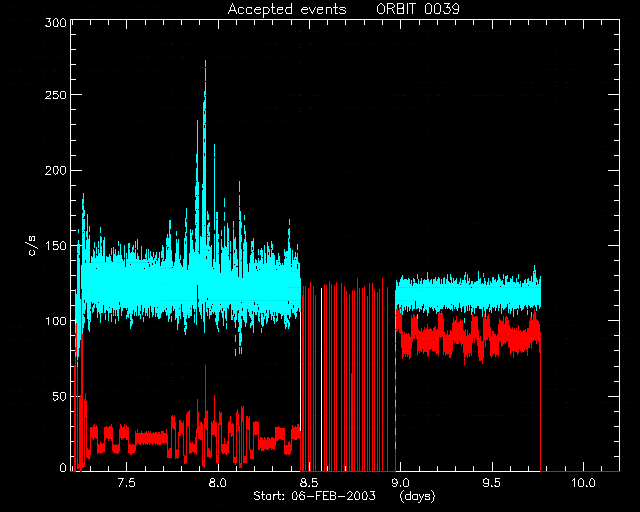Screen dimensions: 640x512
Task: Click the 'c/s' y-axis label
Action: coord(33,246)
